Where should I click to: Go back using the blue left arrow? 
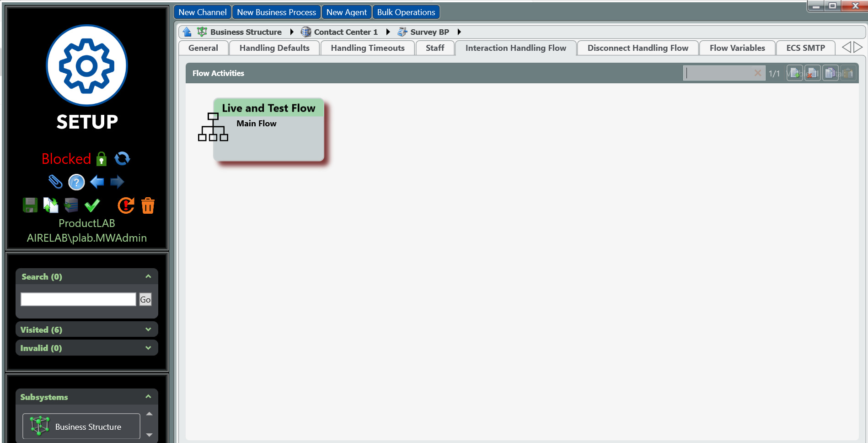pos(97,182)
